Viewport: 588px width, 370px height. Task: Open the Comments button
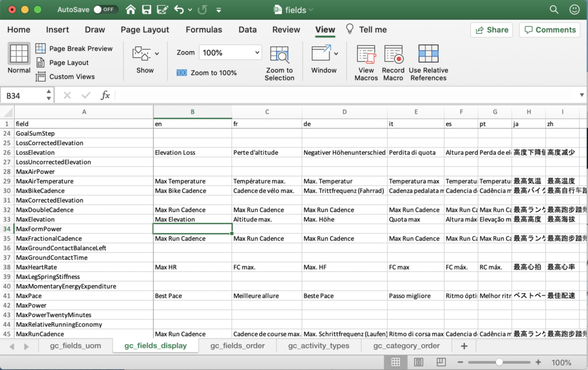click(x=550, y=30)
